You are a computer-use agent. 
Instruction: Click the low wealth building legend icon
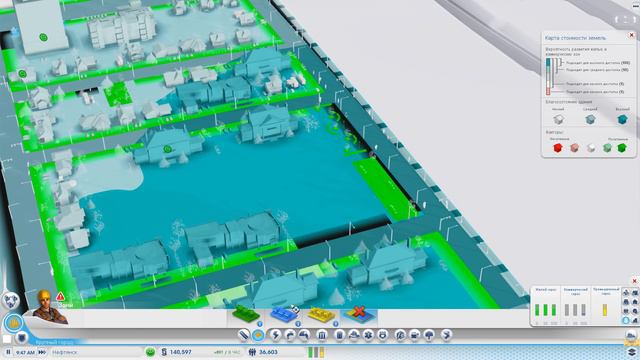(558, 119)
